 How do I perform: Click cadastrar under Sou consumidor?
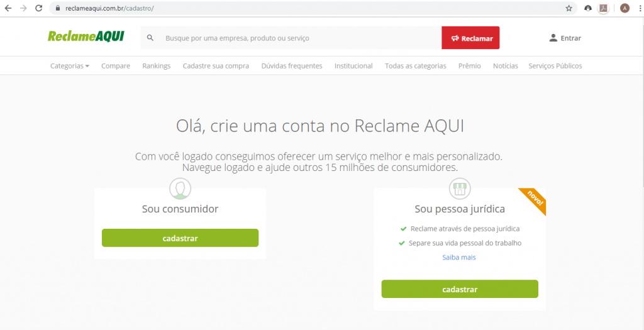[x=180, y=238]
